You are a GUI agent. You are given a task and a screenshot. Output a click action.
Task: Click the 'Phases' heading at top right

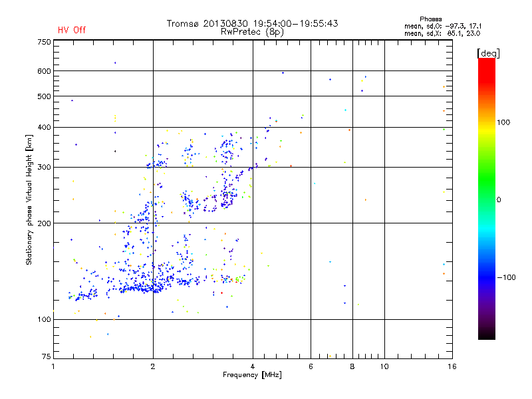[430, 19]
